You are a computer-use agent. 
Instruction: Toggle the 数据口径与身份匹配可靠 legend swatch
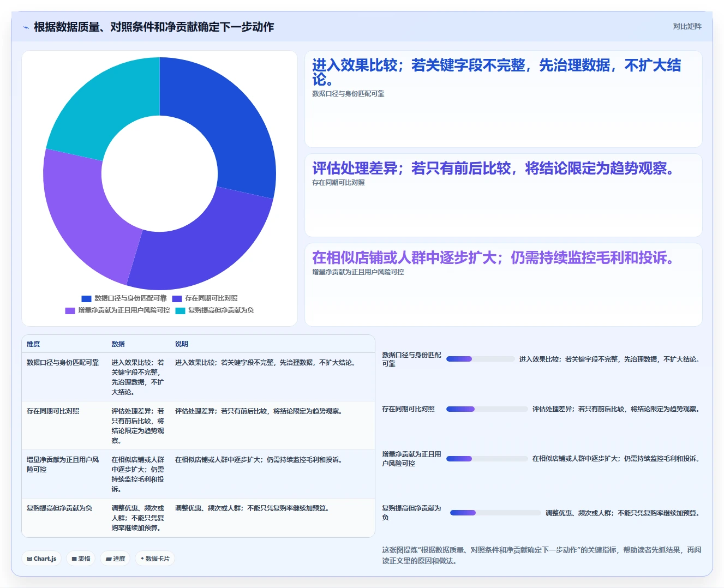[x=86, y=298]
